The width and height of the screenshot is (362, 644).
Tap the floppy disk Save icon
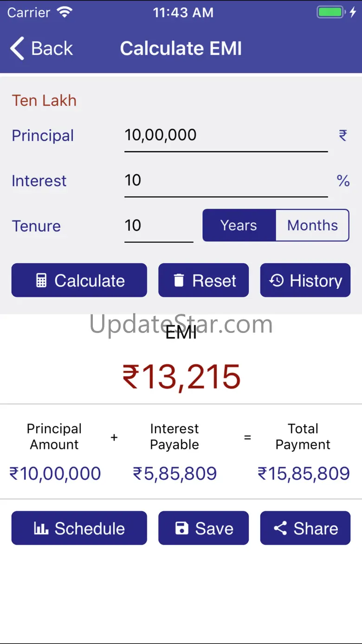click(x=181, y=528)
